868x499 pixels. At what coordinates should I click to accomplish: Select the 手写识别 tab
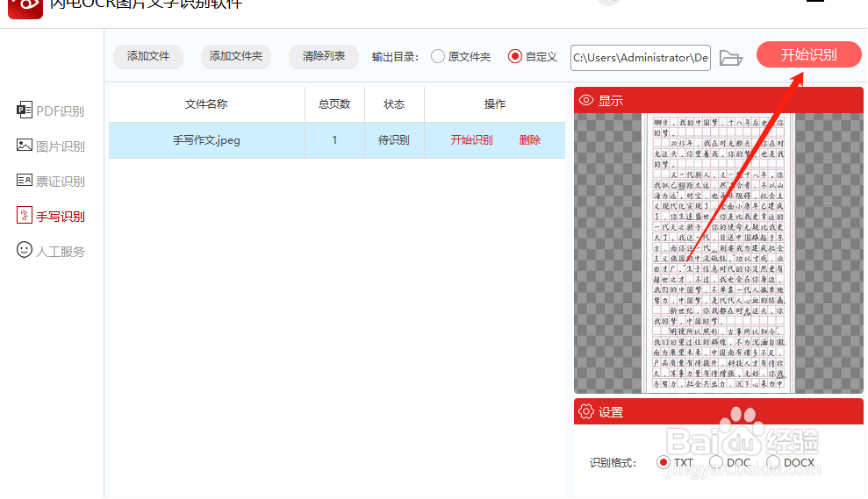pos(50,216)
